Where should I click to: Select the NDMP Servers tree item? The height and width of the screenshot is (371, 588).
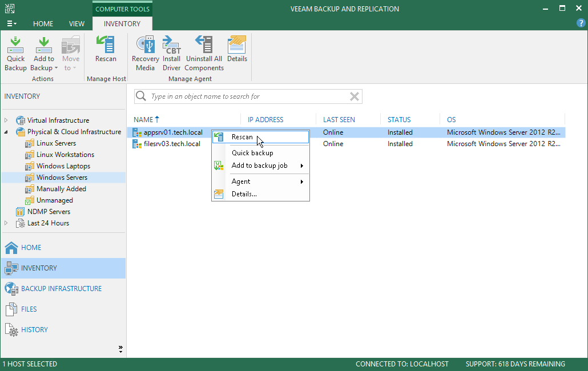[49, 212]
